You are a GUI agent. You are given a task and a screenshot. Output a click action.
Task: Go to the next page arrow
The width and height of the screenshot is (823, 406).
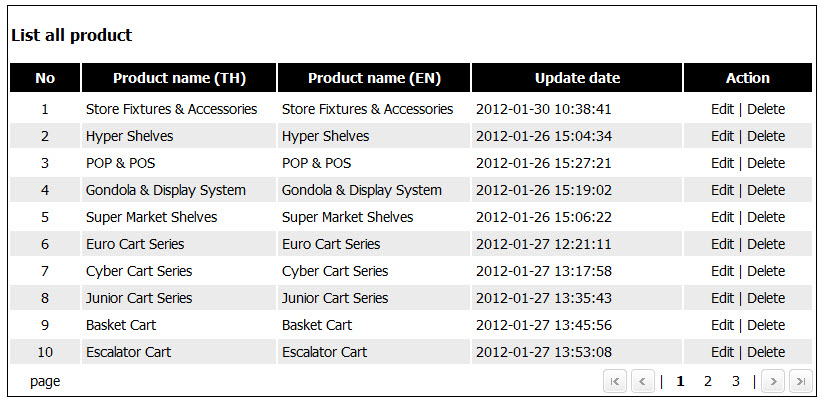coord(773,381)
